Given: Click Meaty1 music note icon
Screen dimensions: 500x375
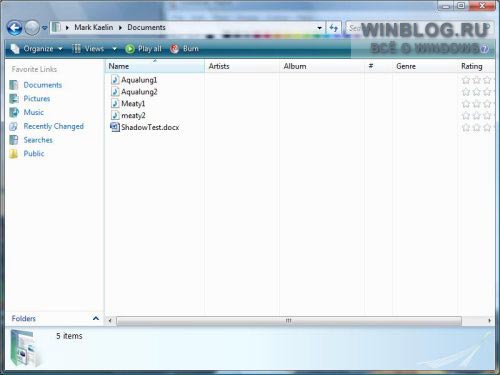Looking at the screenshot, I should [115, 103].
